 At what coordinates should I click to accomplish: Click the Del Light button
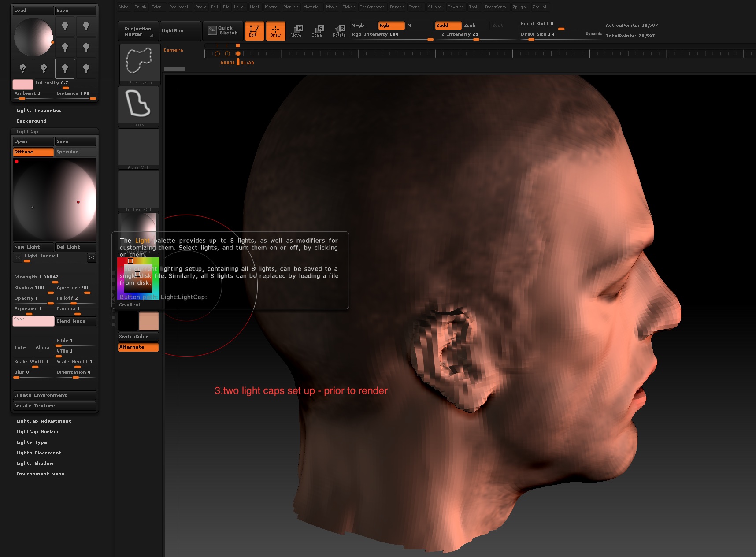coord(76,247)
